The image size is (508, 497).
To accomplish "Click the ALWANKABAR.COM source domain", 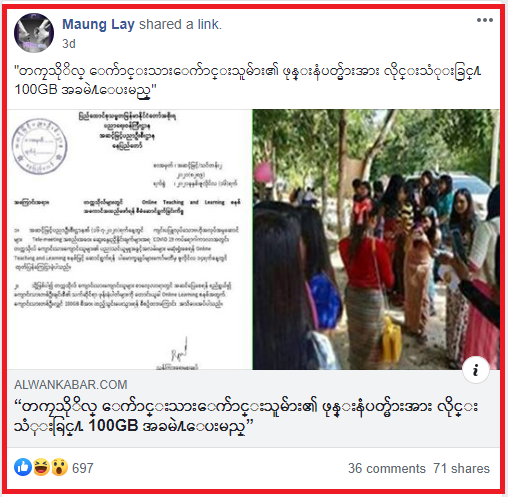I will (x=71, y=385).
